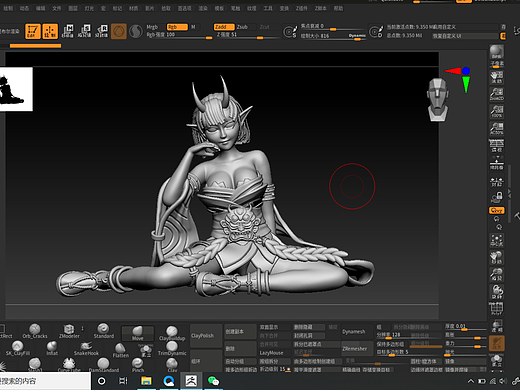
Task: Toggle the Transparency icon
Action: [496, 326]
